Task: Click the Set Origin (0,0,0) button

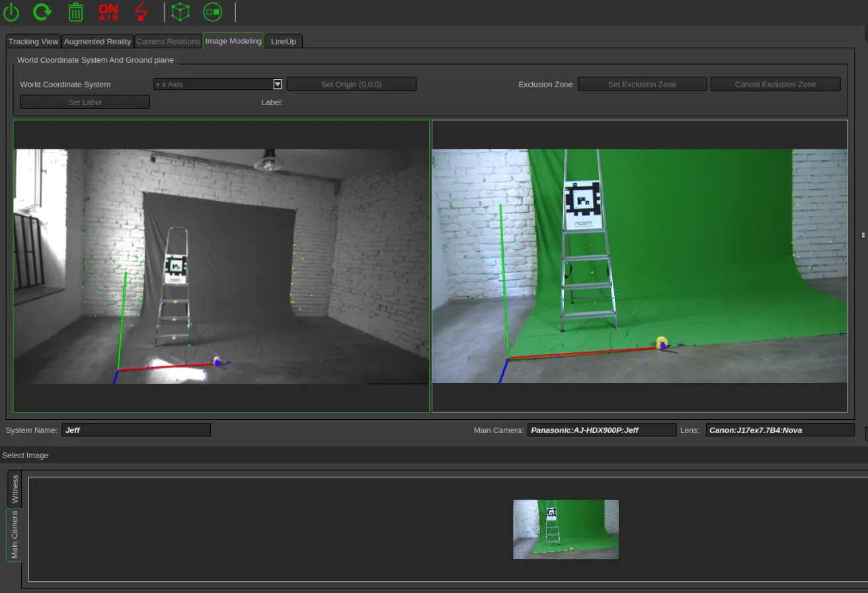Action: coord(352,85)
